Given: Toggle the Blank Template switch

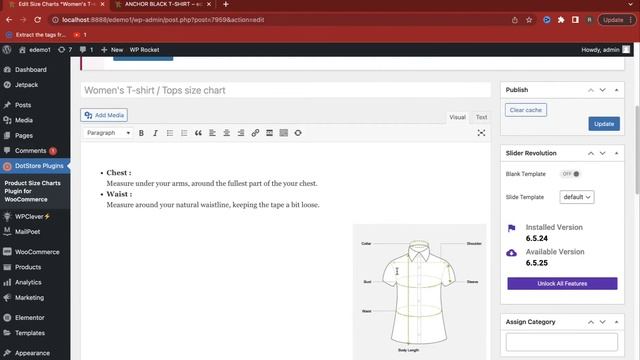Looking at the screenshot, I should [571, 174].
